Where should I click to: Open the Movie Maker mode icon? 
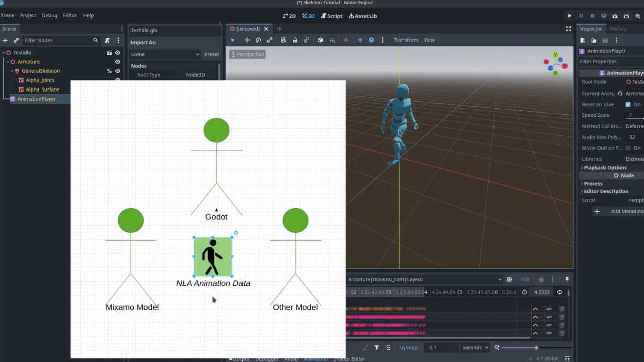pyautogui.click(x=638, y=16)
